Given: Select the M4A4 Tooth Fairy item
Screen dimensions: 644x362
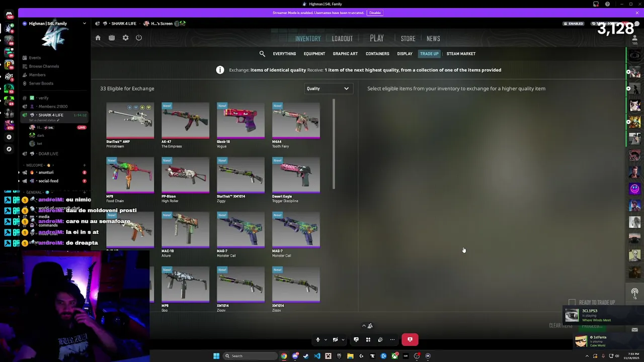Looking at the screenshot, I should tap(296, 125).
